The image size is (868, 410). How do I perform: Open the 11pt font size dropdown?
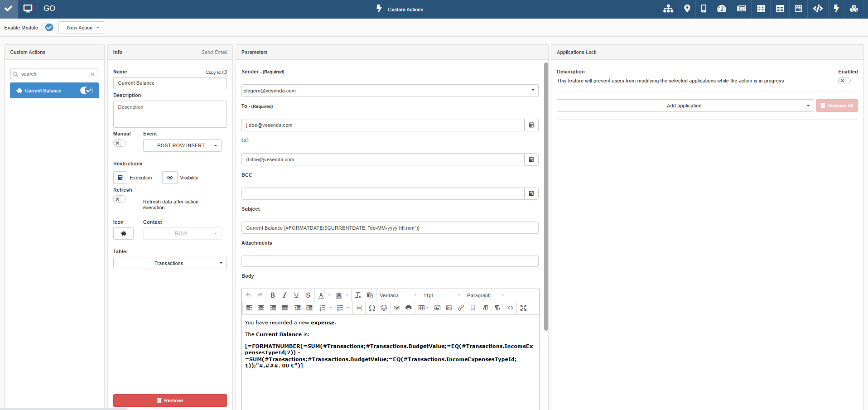[x=441, y=295]
